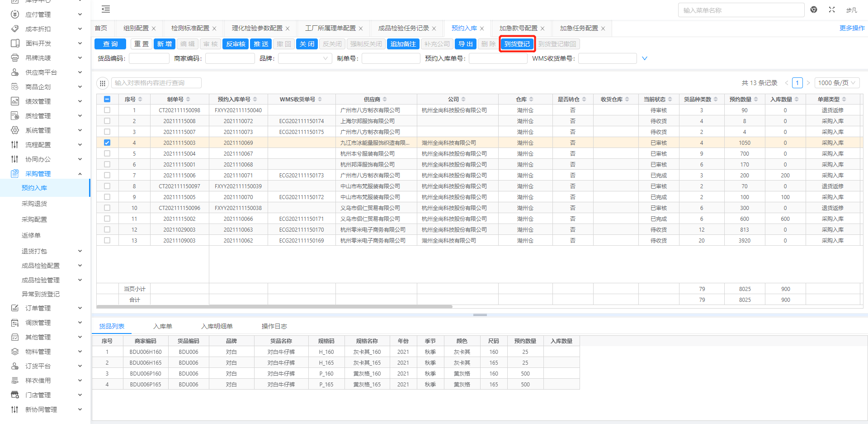Close the 组别配置 tab
This screenshot has width=868, height=424.
pyautogui.click(x=154, y=29)
